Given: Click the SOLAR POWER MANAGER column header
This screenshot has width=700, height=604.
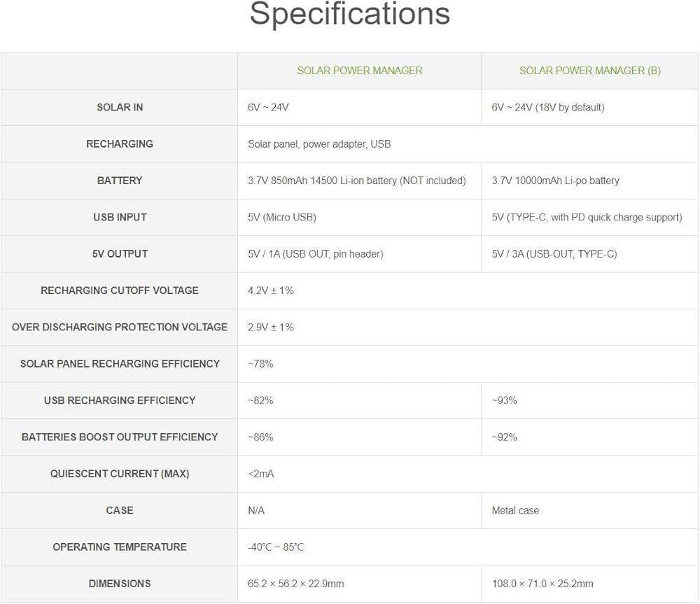Looking at the screenshot, I should pos(359,71).
